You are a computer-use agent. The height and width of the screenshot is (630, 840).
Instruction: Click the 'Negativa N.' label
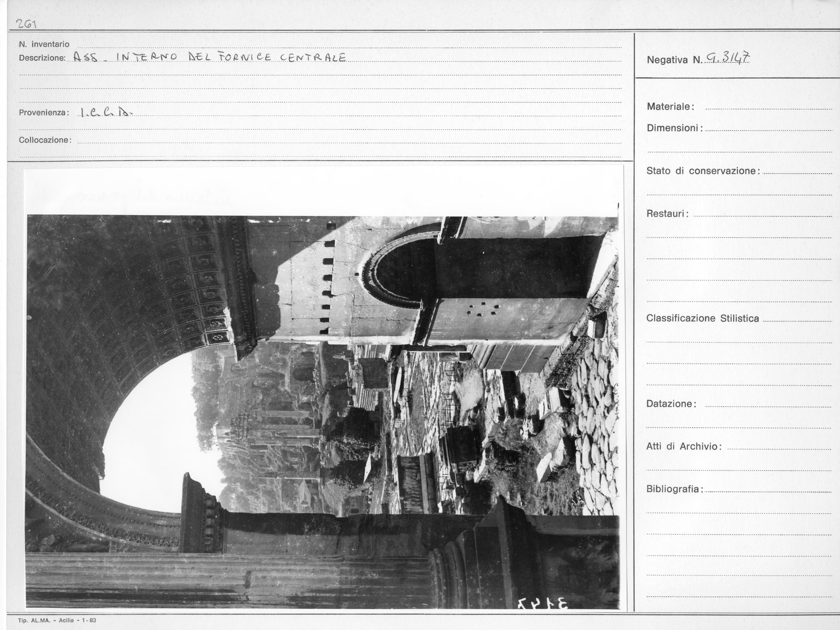[x=674, y=60]
